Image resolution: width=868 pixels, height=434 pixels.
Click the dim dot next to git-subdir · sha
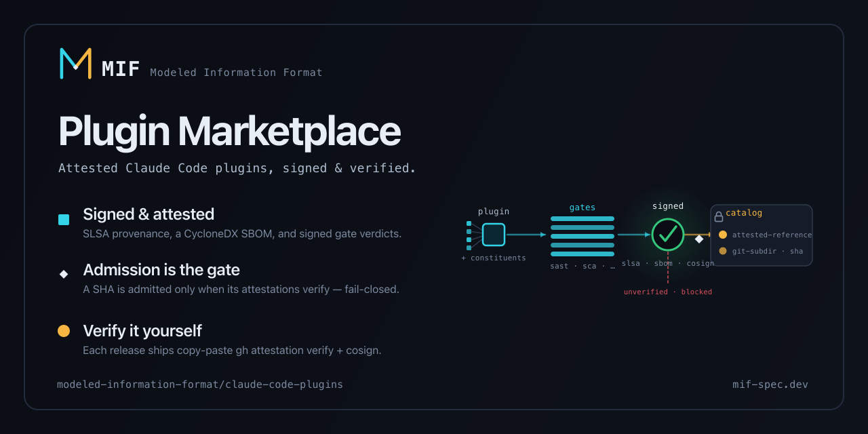(x=723, y=251)
